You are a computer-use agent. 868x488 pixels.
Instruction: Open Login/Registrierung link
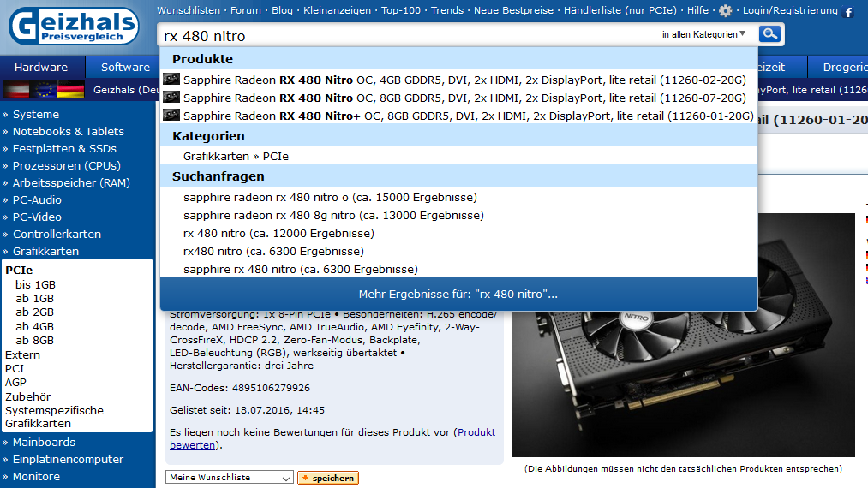pos(791,10)
